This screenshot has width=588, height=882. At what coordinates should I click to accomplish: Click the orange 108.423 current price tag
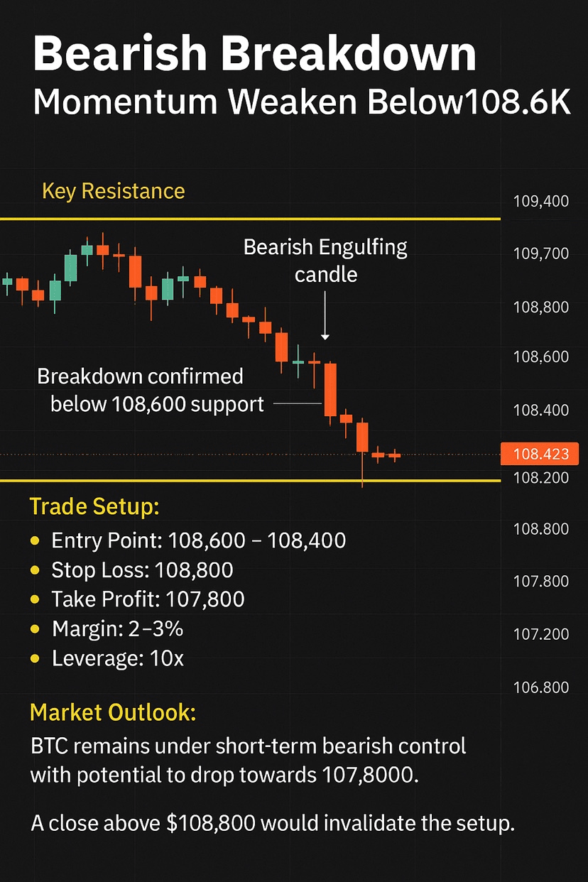coord(539,454)
